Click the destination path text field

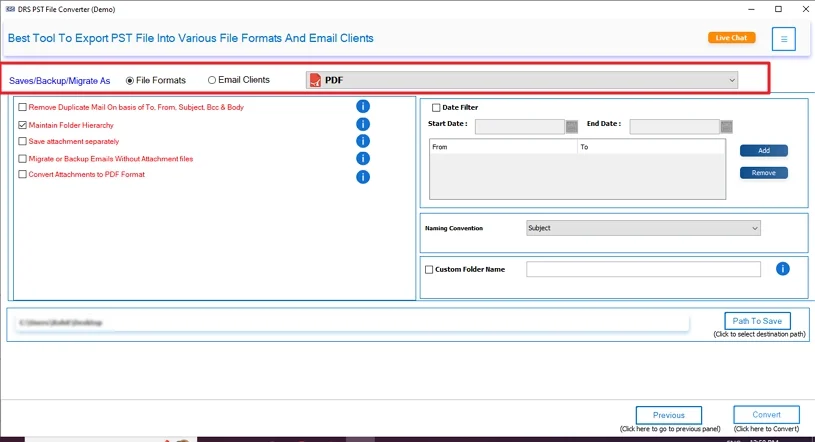[x=351, y=323]
